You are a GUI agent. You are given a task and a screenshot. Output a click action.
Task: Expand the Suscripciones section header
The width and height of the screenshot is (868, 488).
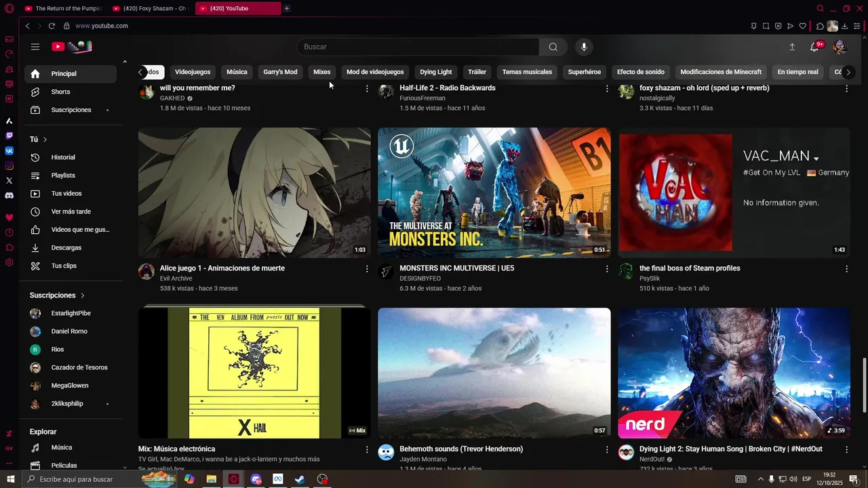[58, 296]
